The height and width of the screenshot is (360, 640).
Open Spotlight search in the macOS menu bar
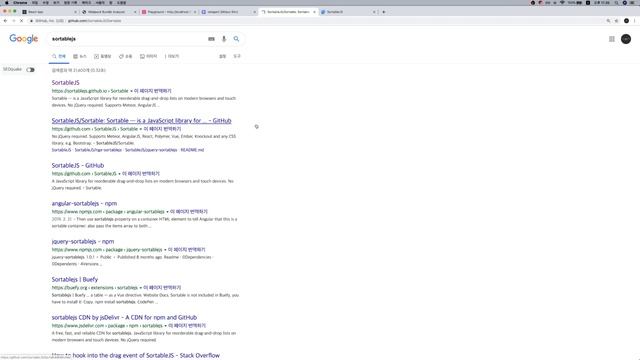pyautogui.click(x=616, y=2)
